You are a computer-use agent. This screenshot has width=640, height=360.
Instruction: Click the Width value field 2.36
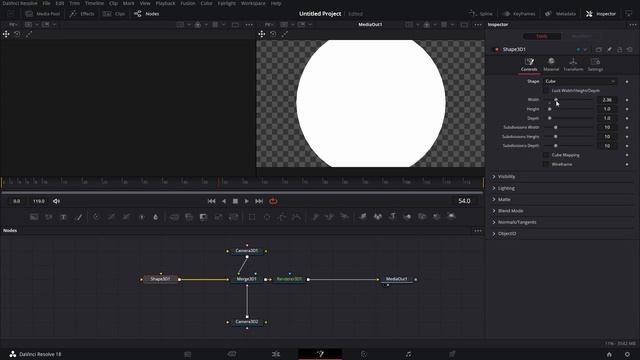point(607,100)
